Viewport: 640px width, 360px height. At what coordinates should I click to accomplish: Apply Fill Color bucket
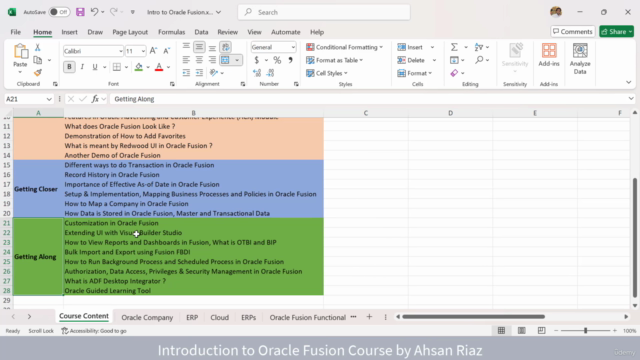pyautogui.click(x=139, y=67)
